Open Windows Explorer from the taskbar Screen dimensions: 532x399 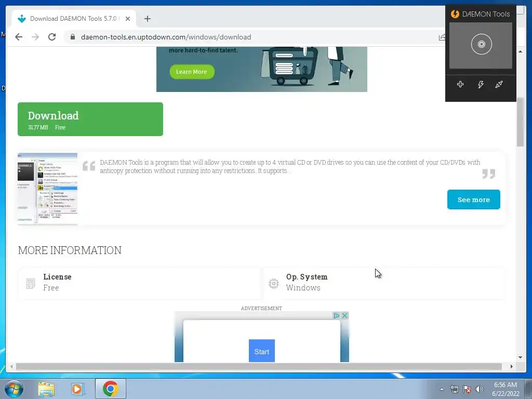(46, 389)
